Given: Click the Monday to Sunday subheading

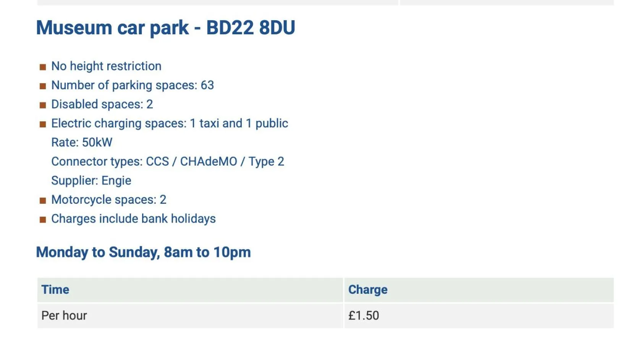Looking at the screenshot, I should point(143,252).
